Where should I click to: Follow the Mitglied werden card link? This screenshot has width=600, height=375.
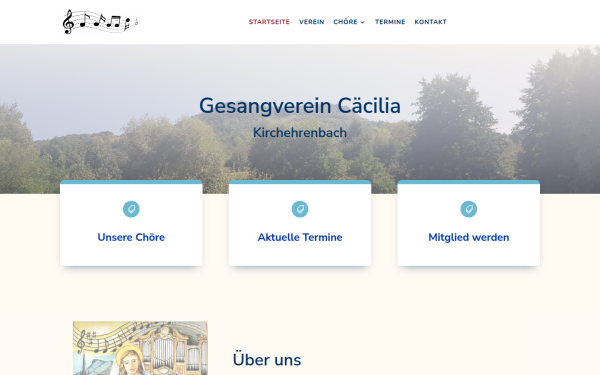pos(469,237)
